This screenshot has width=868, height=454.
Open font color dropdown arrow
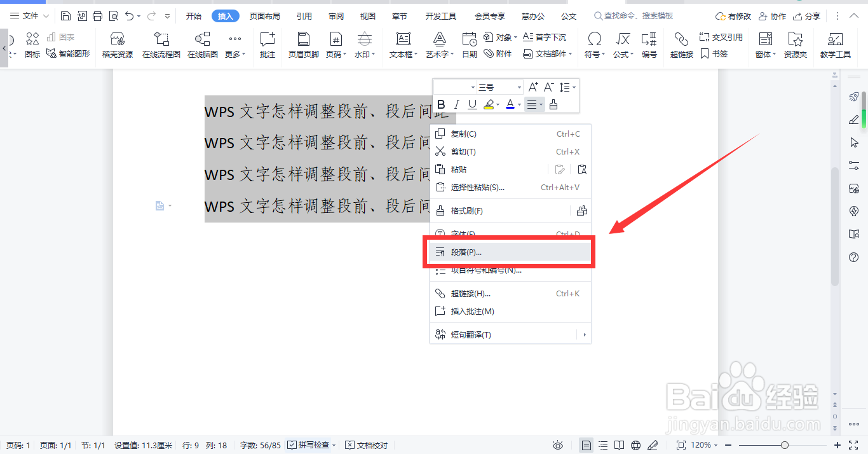(519, 104)
